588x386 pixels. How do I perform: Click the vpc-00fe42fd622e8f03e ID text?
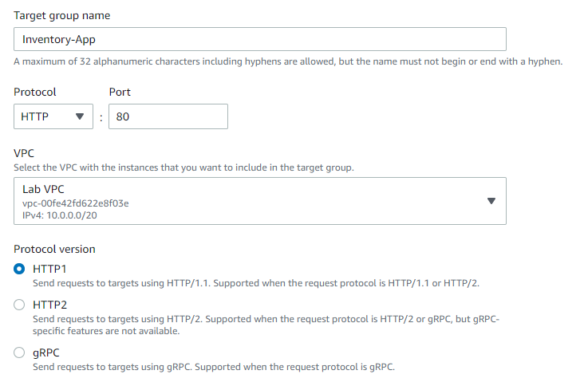[x=75, y=203]
